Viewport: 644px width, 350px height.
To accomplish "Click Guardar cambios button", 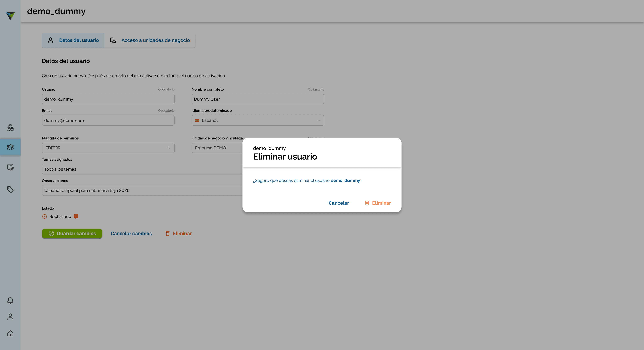I will pos(72,233).
